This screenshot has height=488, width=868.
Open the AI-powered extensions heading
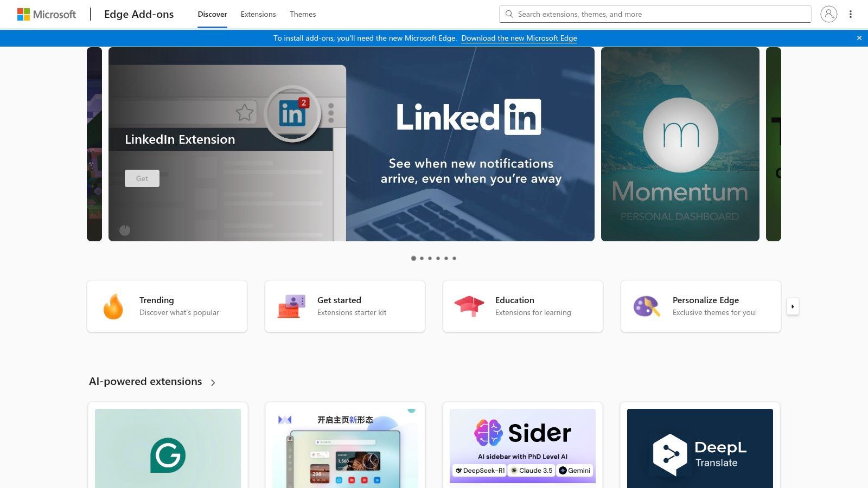point(145,382)
